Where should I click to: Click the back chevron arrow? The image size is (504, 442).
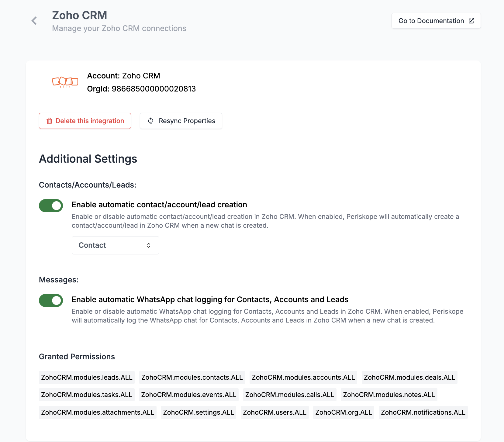tap(34, 21)
